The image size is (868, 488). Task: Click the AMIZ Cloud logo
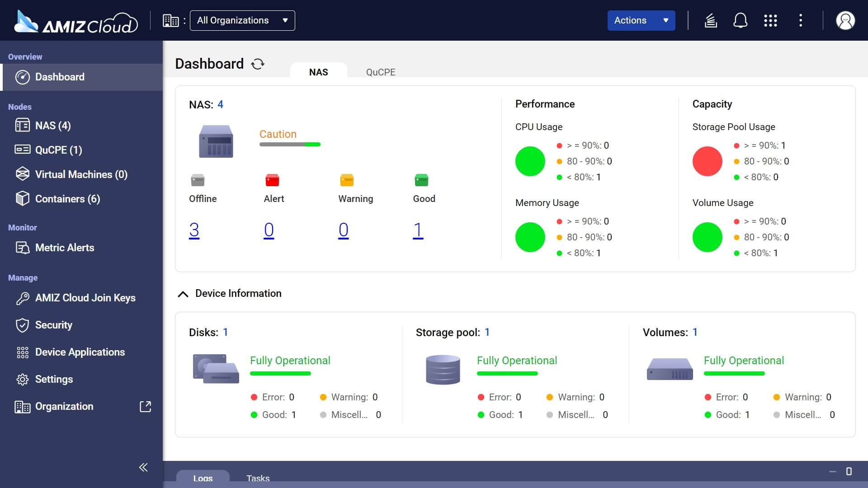[x=75, y=22]
